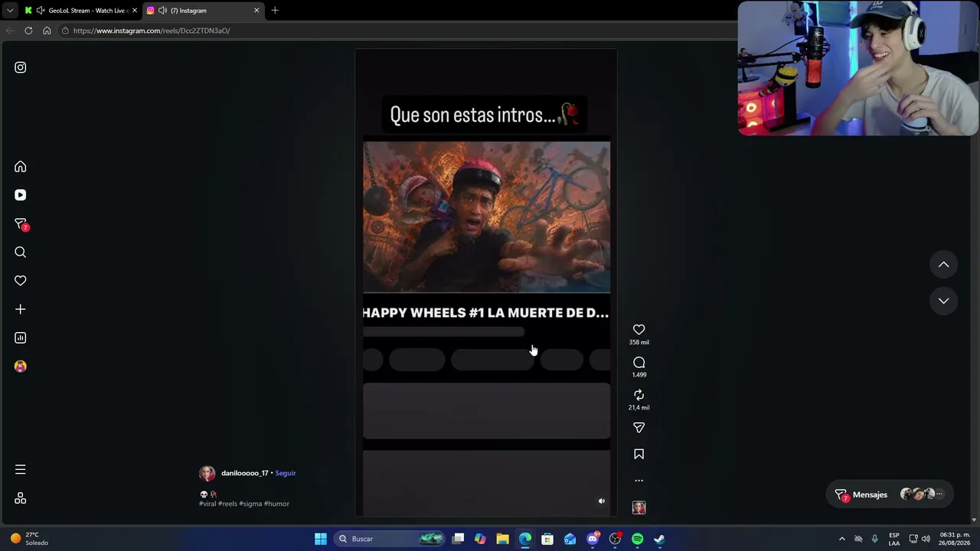This screenshot has height=551, width=980.
Task: Show hidden system tray icons
Action: point(842,539)
